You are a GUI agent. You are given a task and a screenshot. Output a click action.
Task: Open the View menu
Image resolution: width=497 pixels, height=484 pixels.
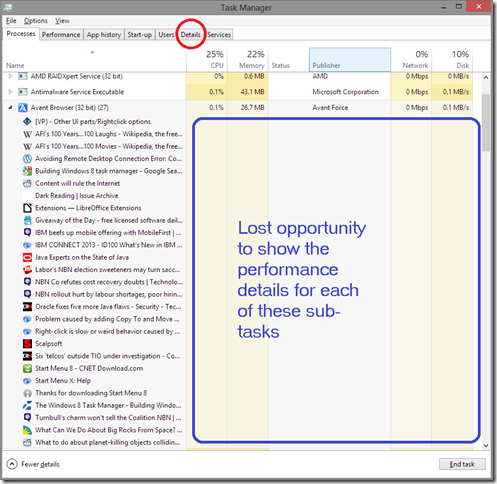tap(62, 21)
